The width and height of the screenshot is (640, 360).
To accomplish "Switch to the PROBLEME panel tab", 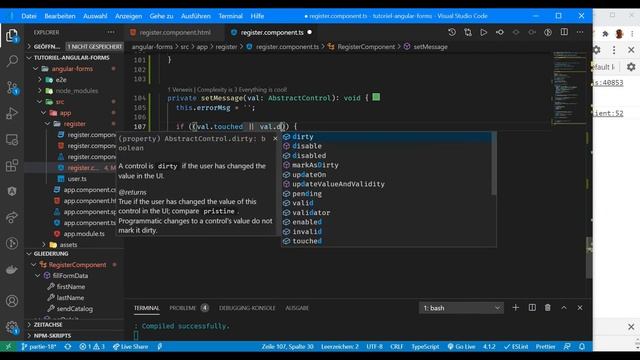I will tap(183, 308).
